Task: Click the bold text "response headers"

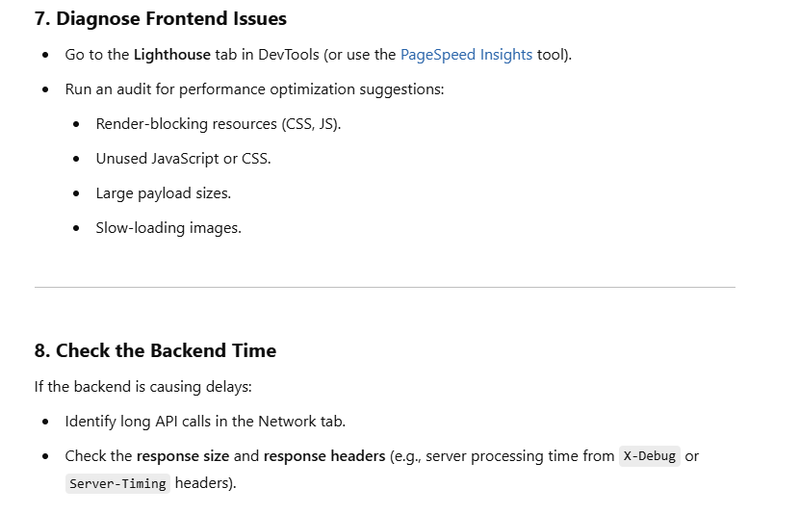Action: (x=324, y=456)
